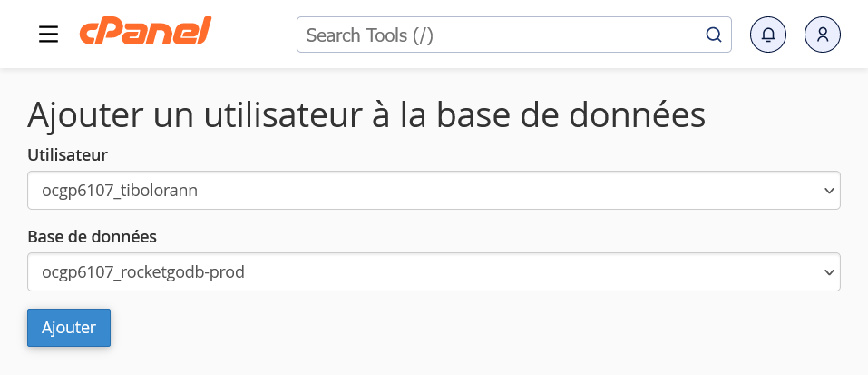
Task: Click the Base de données field label
Action: point(93,237)
